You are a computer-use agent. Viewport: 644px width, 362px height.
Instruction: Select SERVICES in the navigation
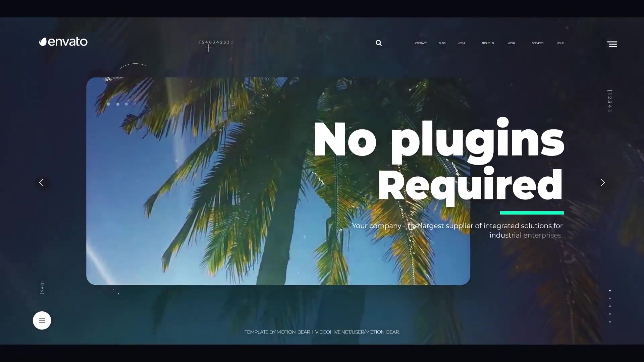tap(538, 43)
